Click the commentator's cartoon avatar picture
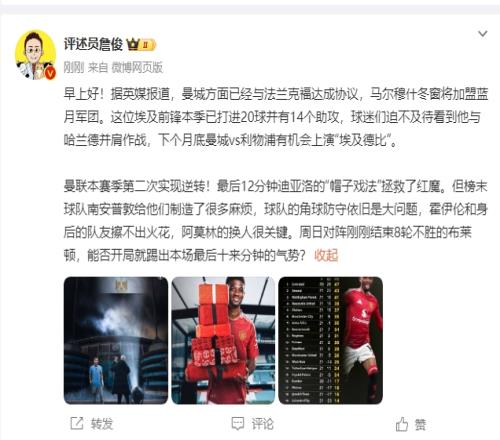This screenshot has height=440, width=500. pyautogui.click(x=35, y=55)
